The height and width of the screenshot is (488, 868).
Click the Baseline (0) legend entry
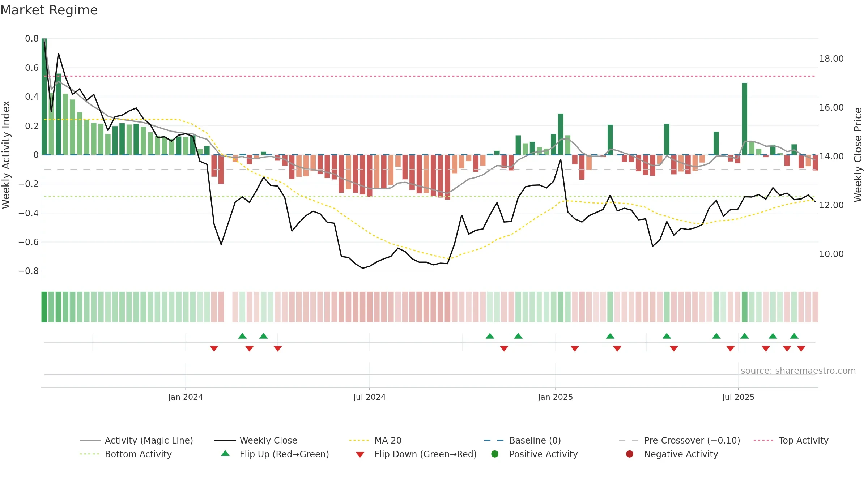(x=522, y=440)
